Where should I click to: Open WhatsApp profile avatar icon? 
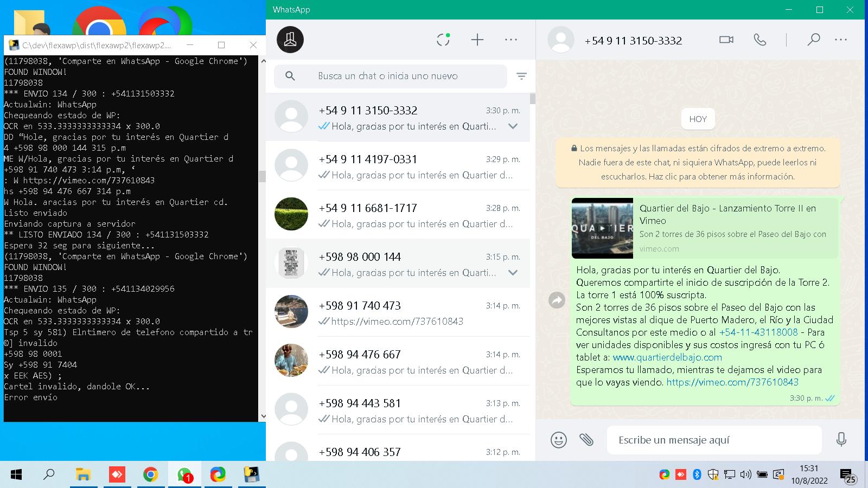pyautogui.click(x=290, y=40)
